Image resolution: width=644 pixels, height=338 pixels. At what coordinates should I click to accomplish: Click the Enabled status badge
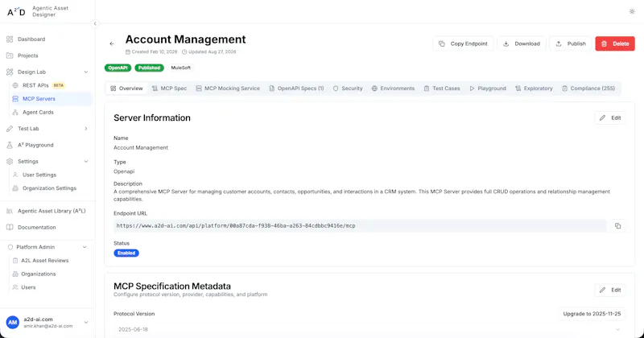coord(126,253)
